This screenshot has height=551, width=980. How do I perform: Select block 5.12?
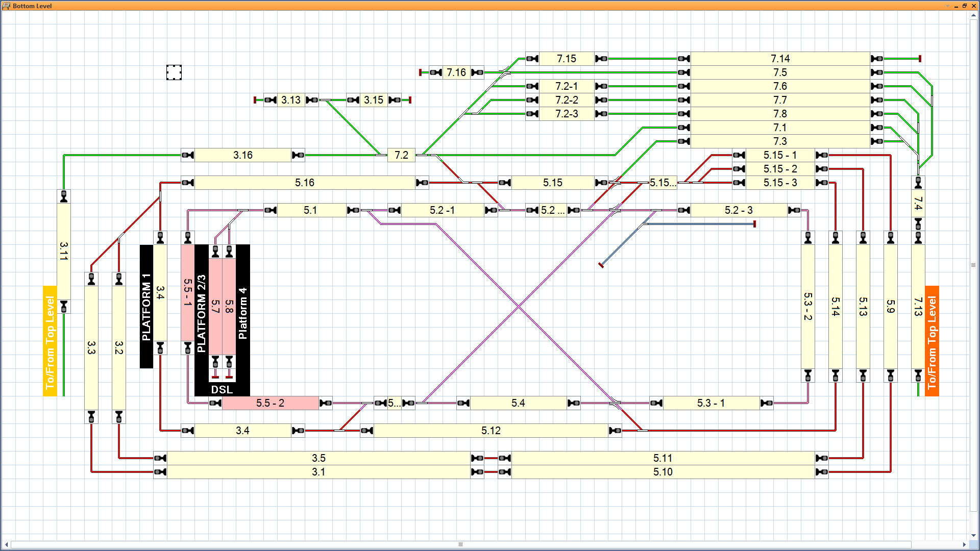[491, 431]
